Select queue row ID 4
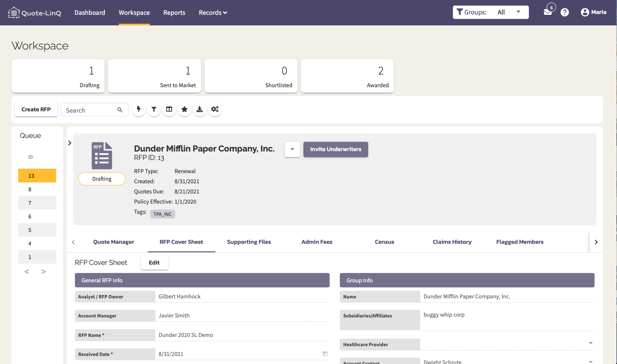617x364 pixels. tap(37, 243)
